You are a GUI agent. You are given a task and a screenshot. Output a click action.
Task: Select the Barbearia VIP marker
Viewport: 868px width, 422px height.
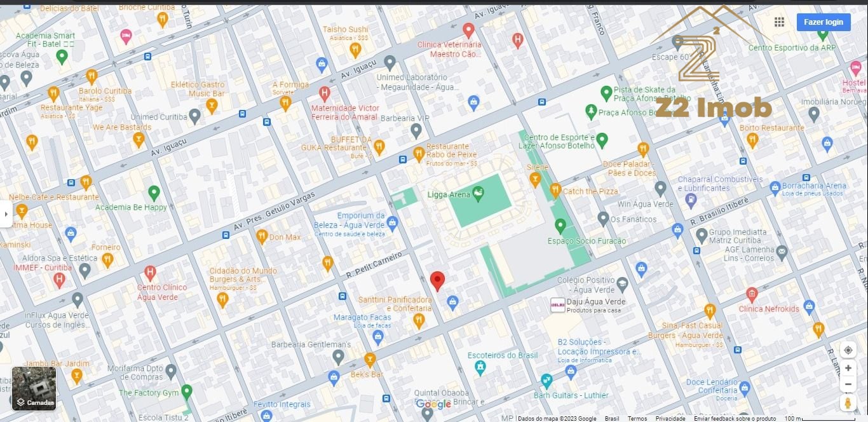[x=416, y=132]
